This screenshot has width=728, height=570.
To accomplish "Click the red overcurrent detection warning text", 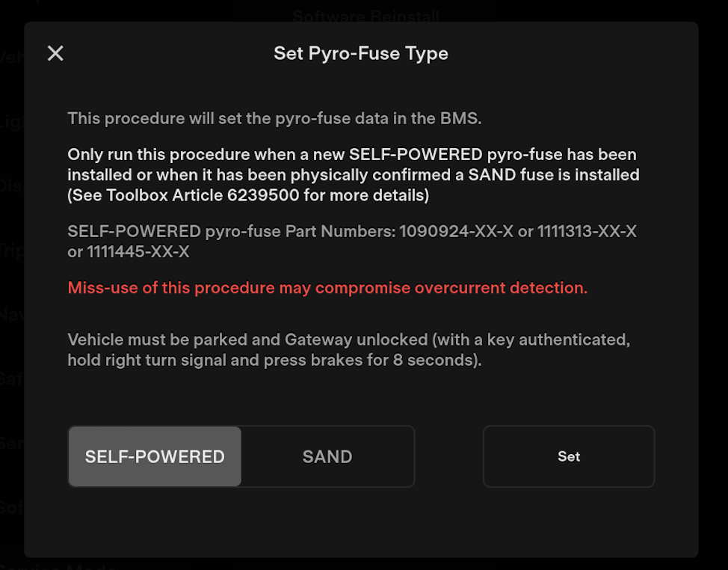I will pyautogui.click(x=327, y=288).
